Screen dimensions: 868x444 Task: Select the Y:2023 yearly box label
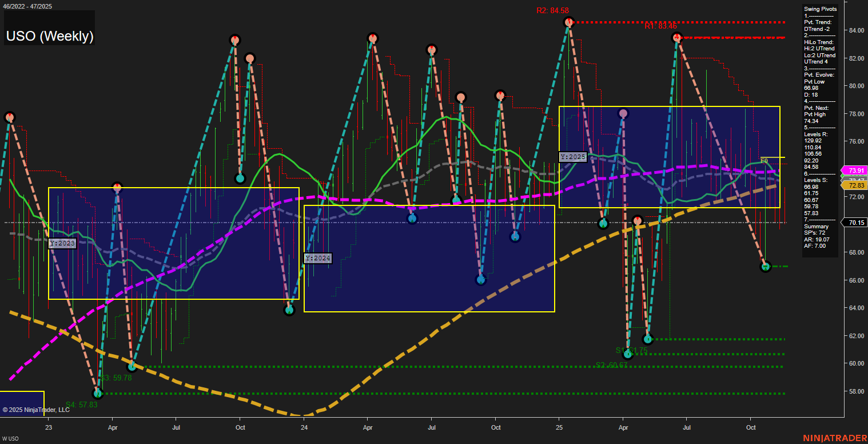62,243
